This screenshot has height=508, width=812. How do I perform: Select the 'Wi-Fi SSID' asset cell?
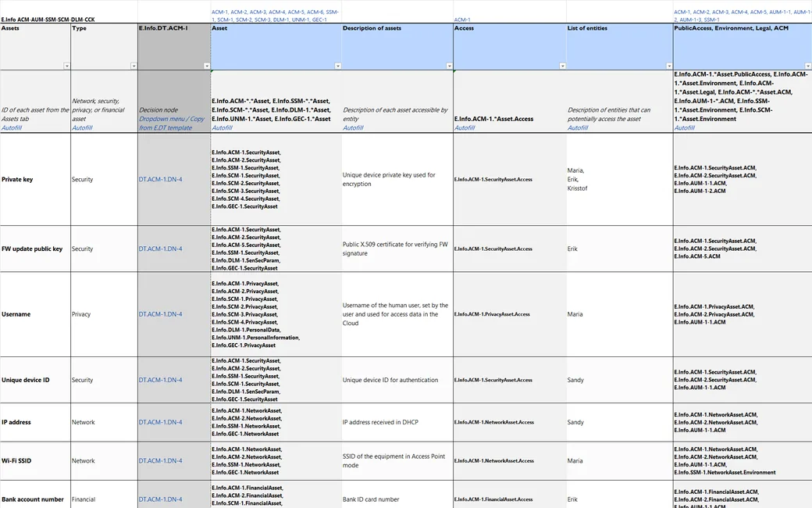click(35, 461)
